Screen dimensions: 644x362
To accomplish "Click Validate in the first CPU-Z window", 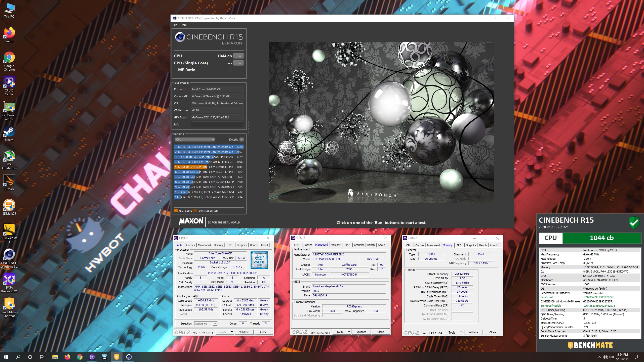I will click(244, 332).
